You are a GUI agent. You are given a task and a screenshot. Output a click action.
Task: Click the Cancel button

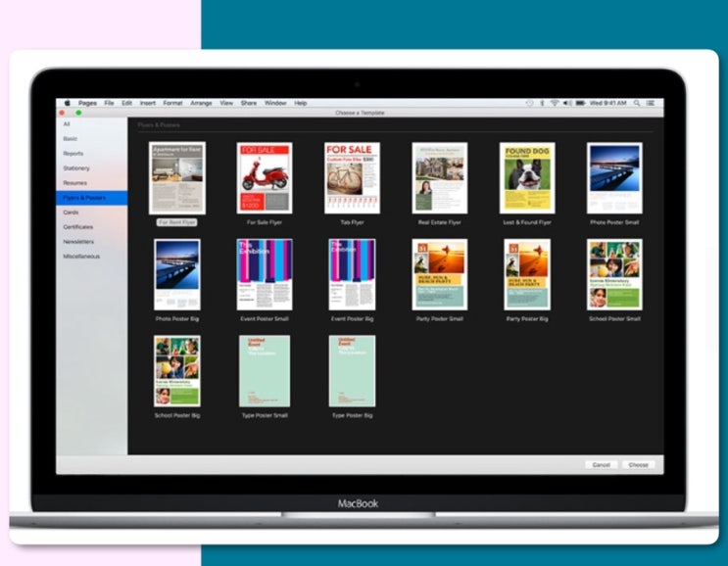point(601,464)
